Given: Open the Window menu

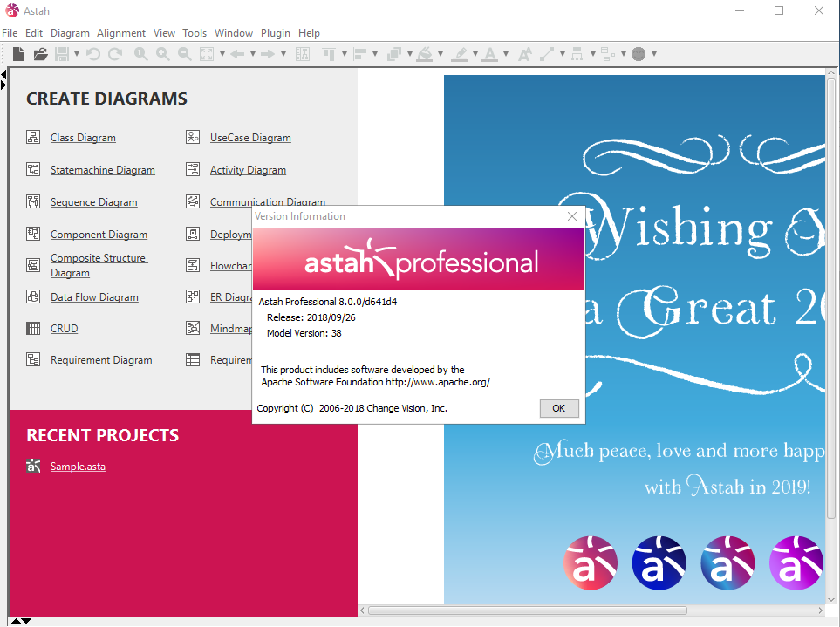Looking at the screenshot, I should coord(234,32).
